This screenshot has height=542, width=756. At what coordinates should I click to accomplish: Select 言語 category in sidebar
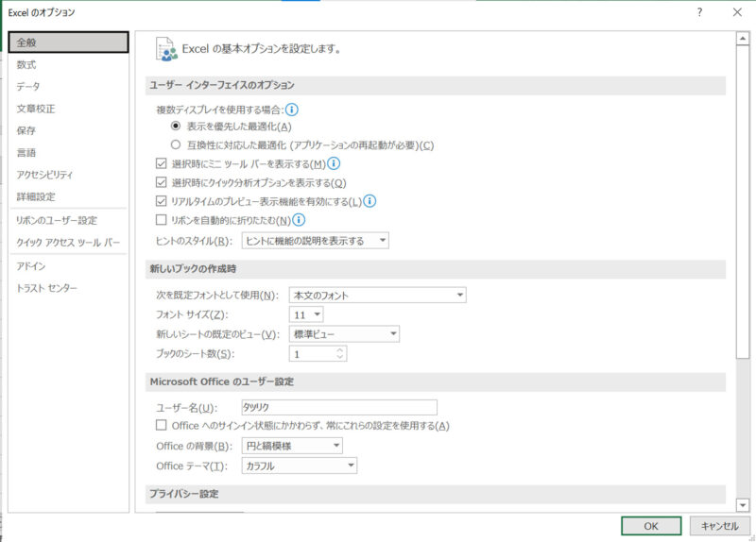point(68,153)
